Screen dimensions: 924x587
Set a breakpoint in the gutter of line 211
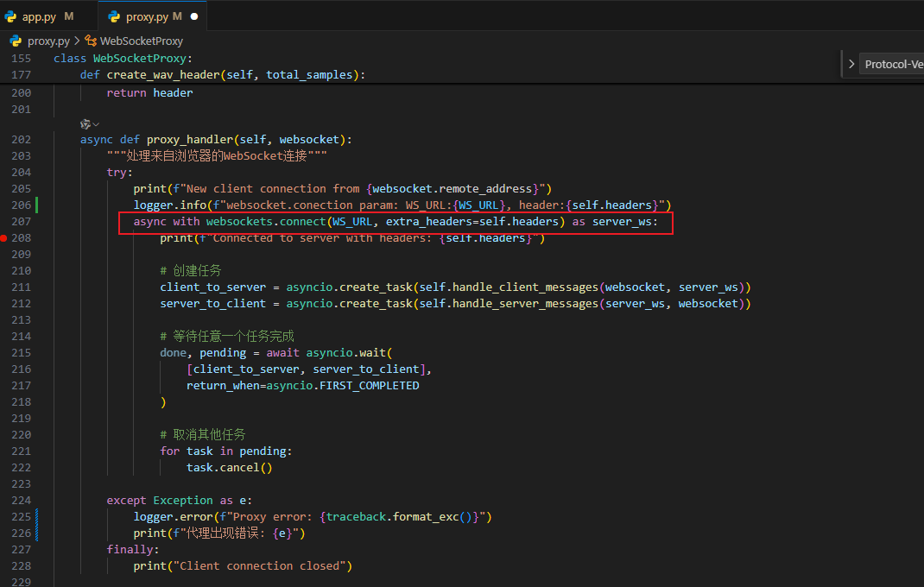tap(7, 287)
